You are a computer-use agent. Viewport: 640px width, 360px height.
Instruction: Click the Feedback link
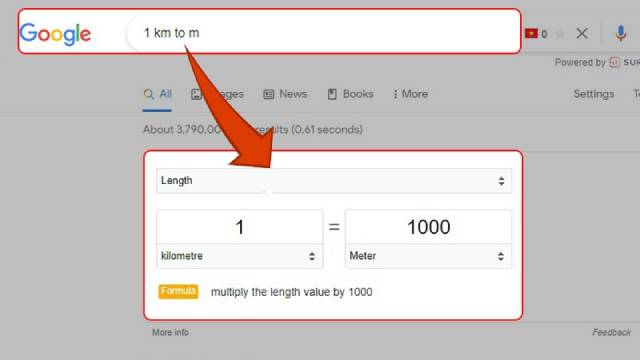[611, 333]
